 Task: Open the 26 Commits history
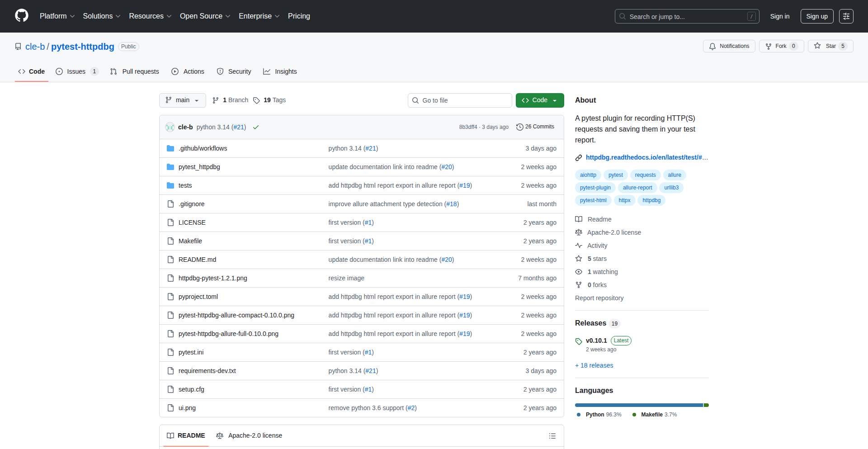tap(535, 127)
